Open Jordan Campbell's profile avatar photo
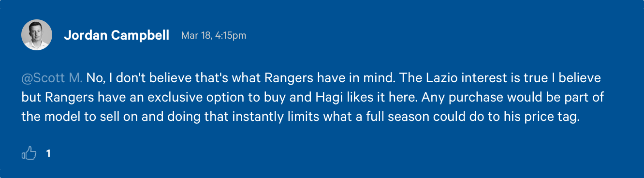The image size is (644, 178). [37, 35]
